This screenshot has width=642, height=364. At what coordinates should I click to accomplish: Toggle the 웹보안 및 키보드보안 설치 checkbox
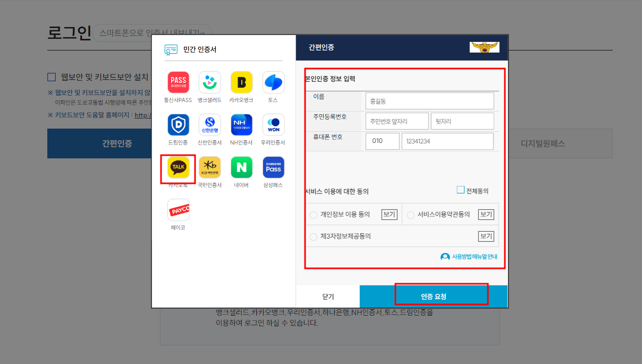(x=52, y=77)
